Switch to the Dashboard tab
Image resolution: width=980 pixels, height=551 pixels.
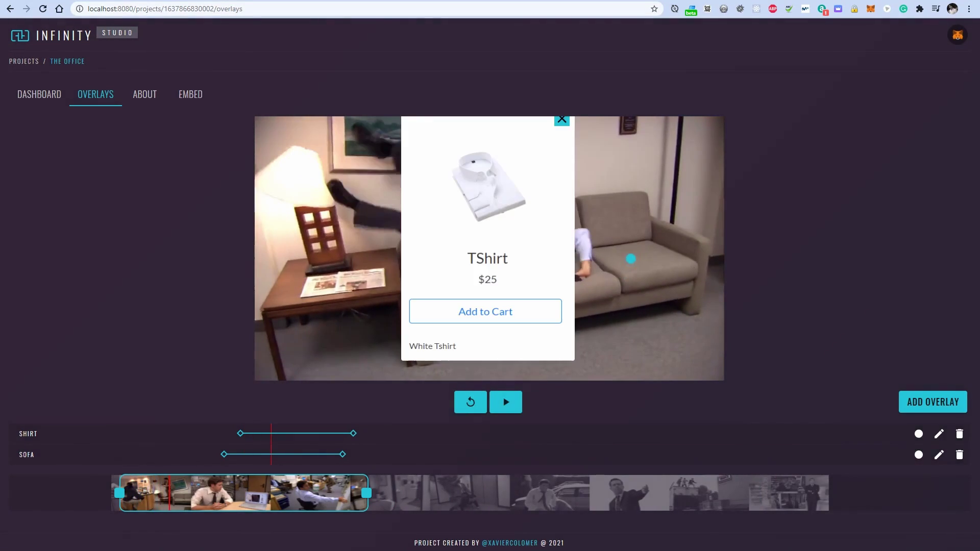(x=39, y=94)
